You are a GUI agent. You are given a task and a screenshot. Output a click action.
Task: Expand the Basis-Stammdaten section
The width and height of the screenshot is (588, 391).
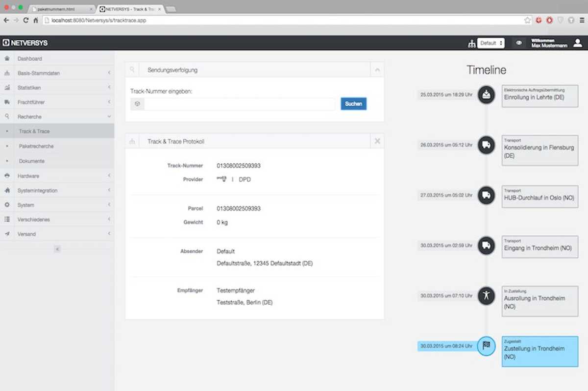[x=109, y=73]
